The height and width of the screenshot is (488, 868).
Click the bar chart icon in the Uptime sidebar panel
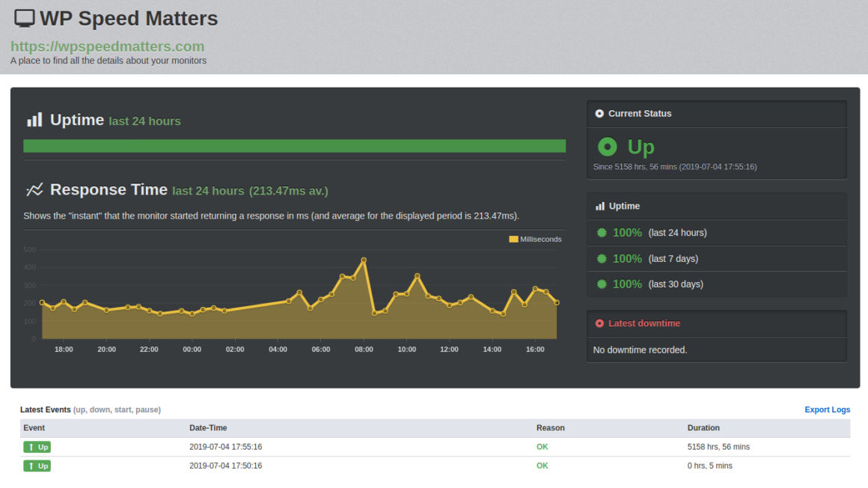(x=599, y=206)
